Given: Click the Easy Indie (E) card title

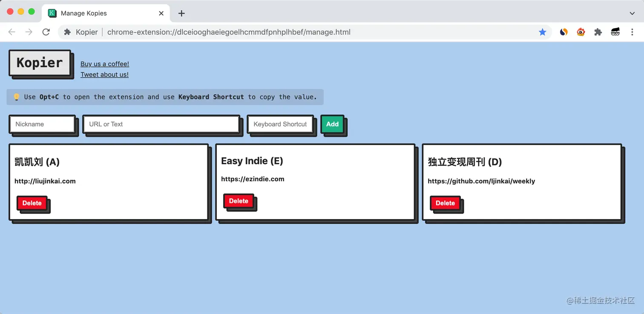Looking at the screenshot, I should [x=252, y=161].
